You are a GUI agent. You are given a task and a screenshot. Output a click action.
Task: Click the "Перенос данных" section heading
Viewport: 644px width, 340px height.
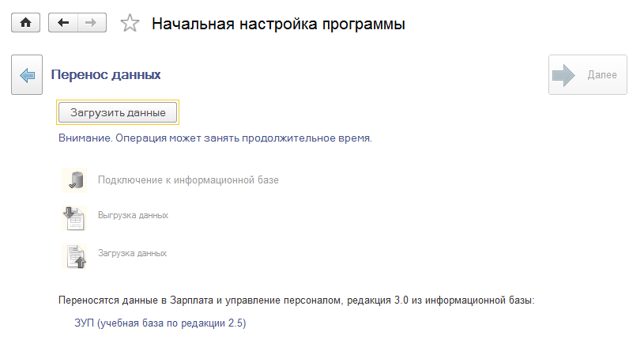pos(106,75)
